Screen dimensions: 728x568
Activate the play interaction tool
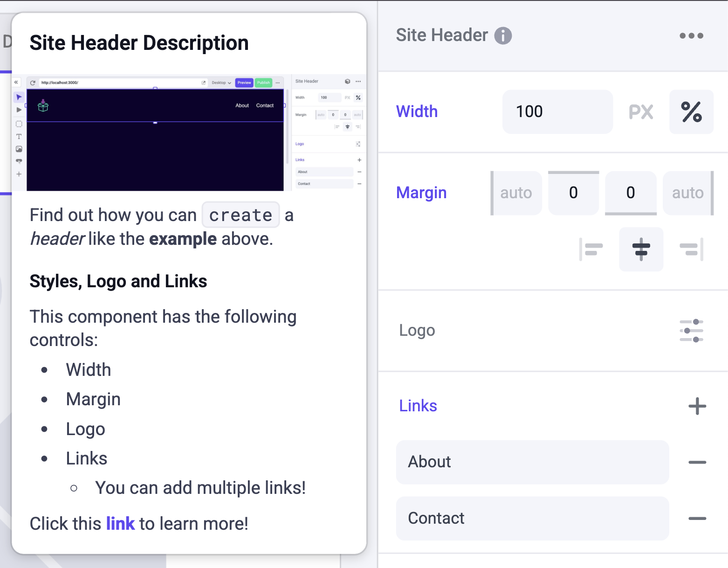19,110
